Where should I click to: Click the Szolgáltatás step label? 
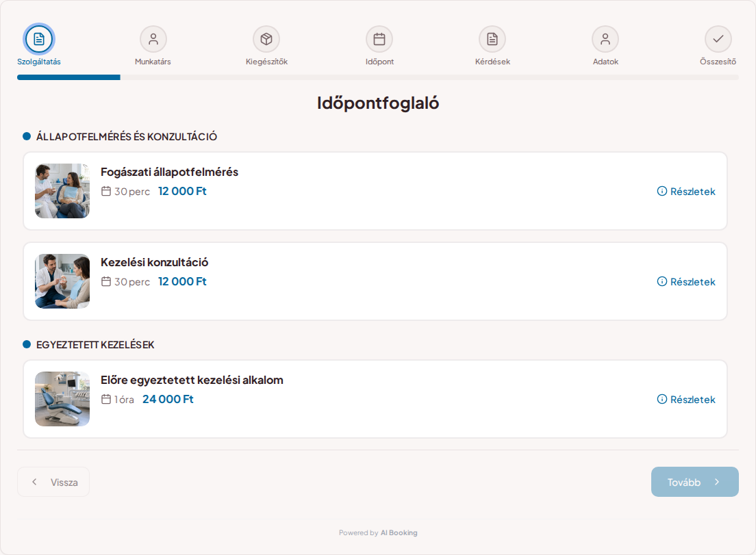39,62
